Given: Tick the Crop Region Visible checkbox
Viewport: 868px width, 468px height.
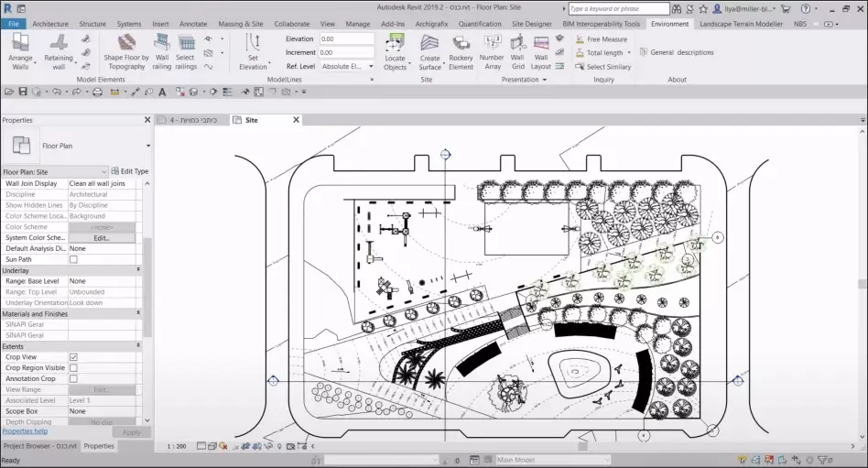Looking at the screenshot, I should tap(74, 368).
